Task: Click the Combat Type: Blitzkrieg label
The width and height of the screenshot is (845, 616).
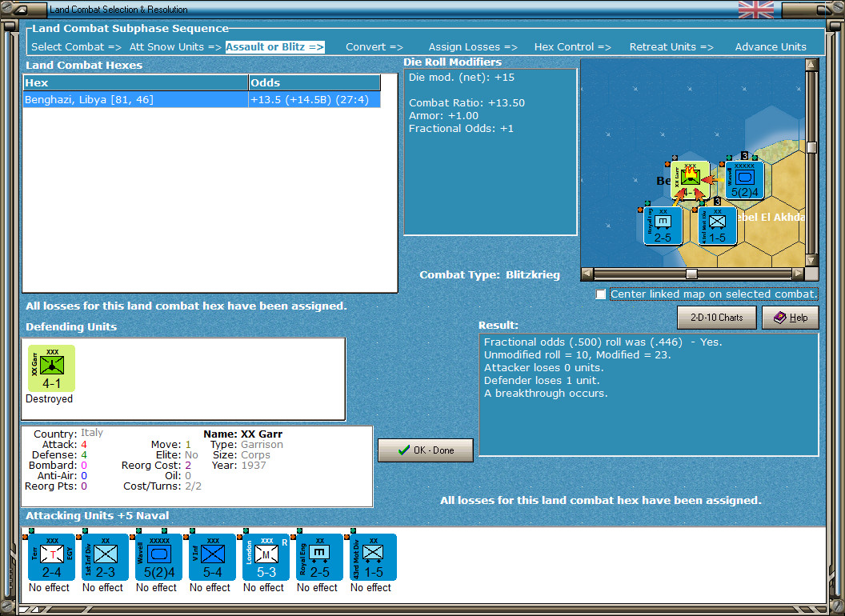Action: click(490, 275)
